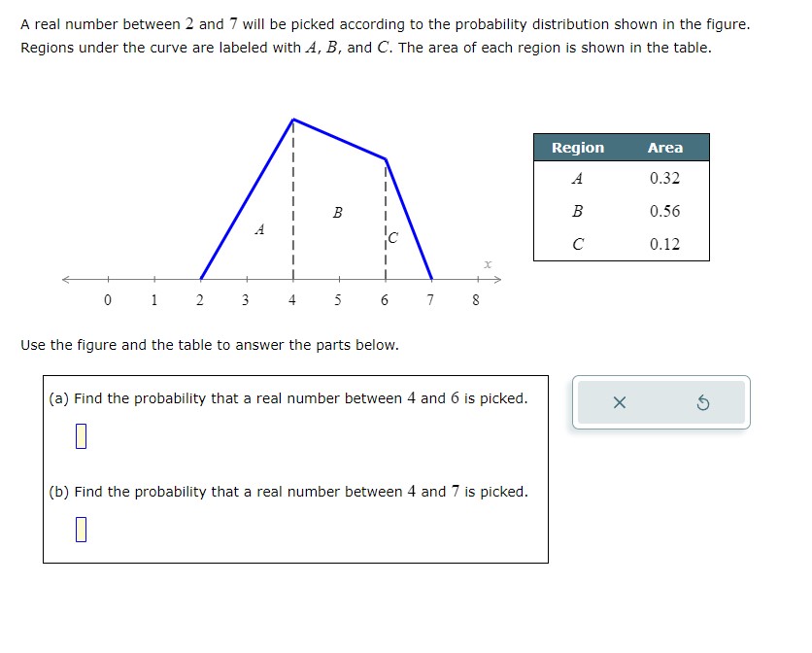The height and width of the screenshot is (653, 812).
Task: Click the right arrow on the x-axis
Action: coord(496,279)
